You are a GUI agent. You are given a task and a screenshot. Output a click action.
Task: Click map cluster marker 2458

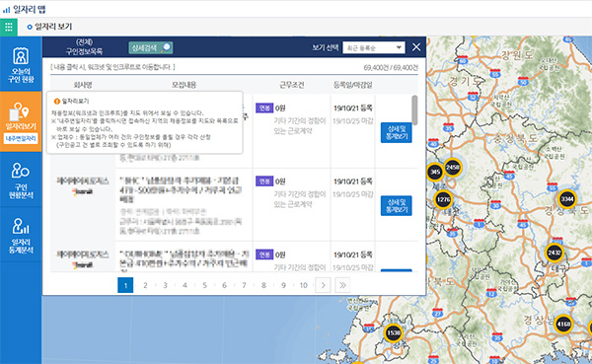tap(452, 167)
